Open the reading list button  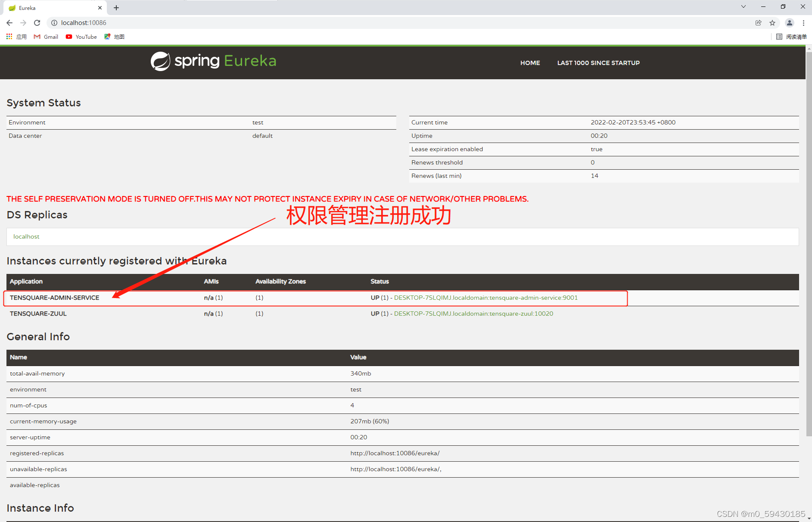pos(791,37)
